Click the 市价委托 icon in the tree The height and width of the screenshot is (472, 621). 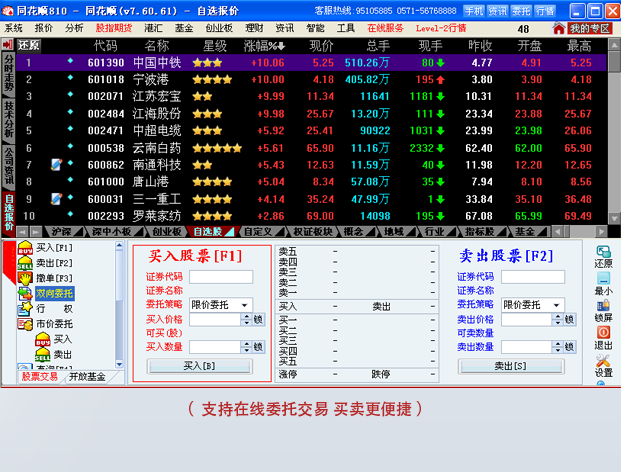25,324
